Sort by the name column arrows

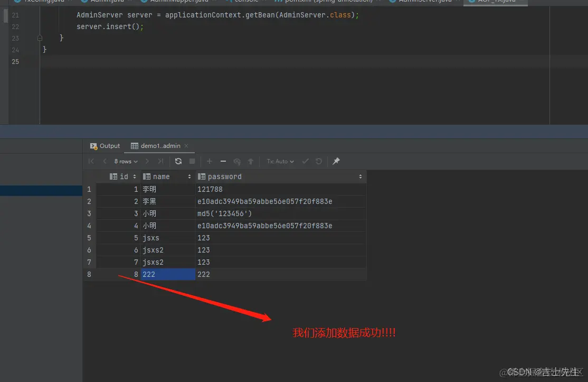click(189, 177)
